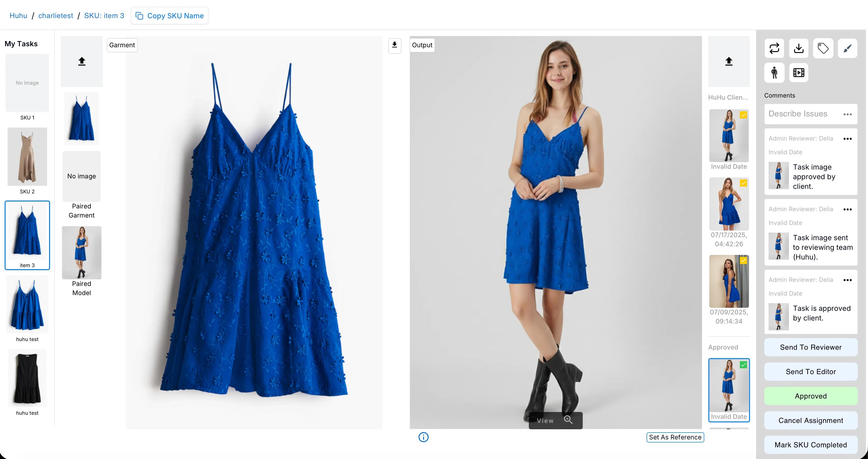Image resolution: width=868 pixels, height=459 pixels.
Task: Click Copy SKU Name button
Action: (170, 16)
